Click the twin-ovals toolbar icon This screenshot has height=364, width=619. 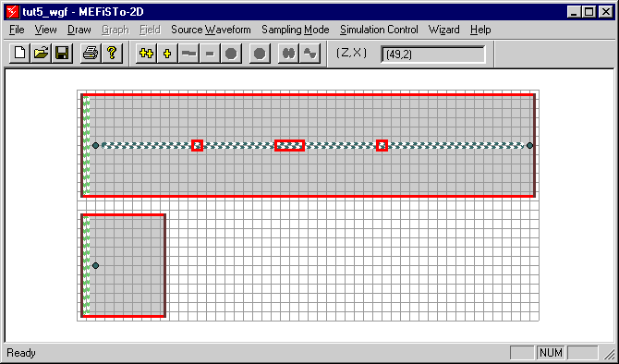[288, 54]
